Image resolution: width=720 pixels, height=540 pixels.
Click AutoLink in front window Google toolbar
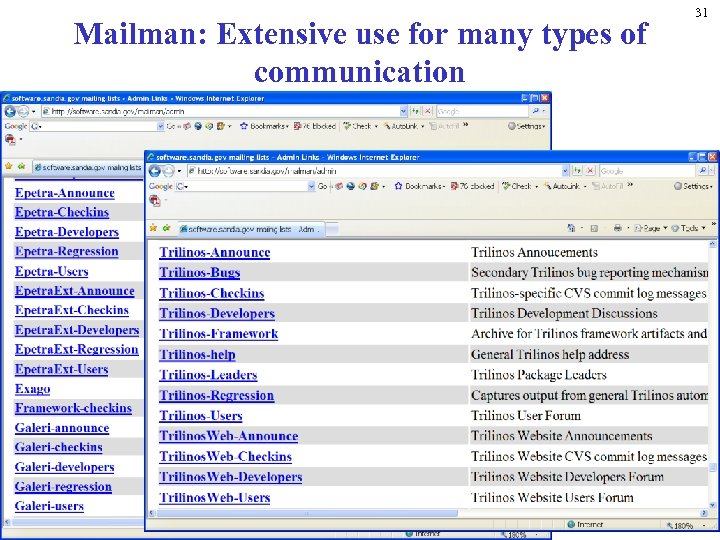coord(562,186)
